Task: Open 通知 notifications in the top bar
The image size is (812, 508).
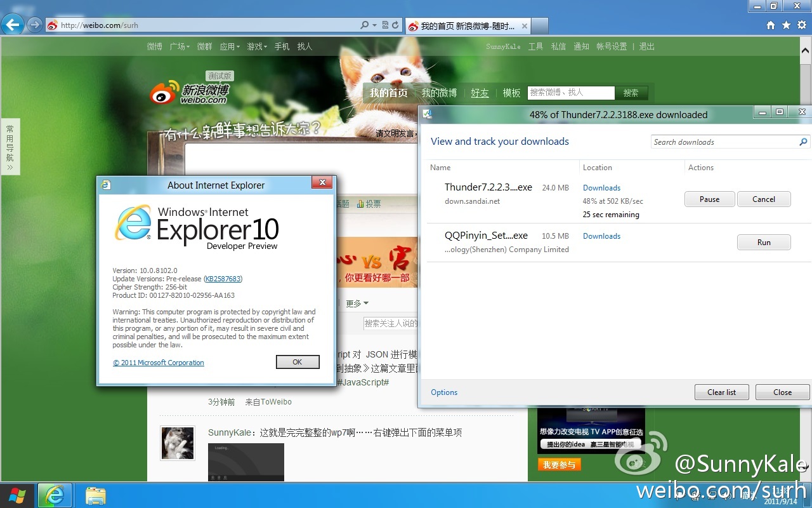Action: [581, 46]
